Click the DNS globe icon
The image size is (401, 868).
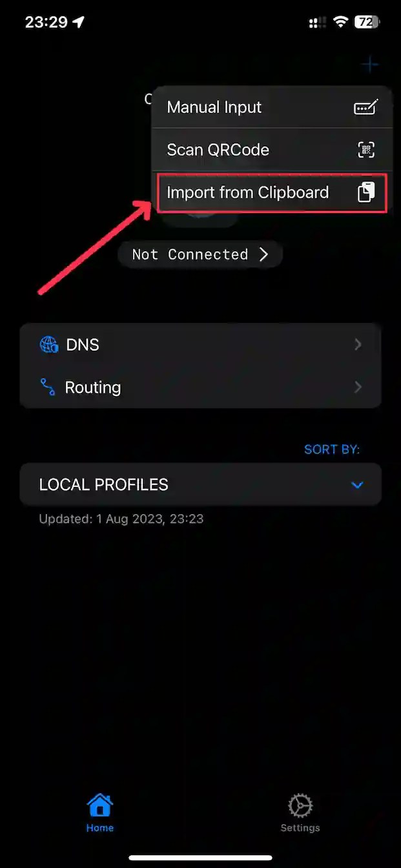[x=49, y=345]
